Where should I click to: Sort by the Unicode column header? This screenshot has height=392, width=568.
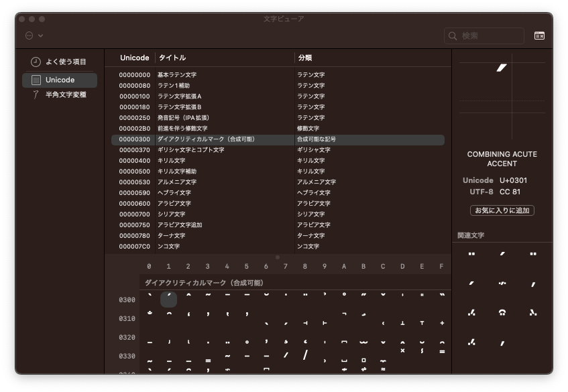134,58
